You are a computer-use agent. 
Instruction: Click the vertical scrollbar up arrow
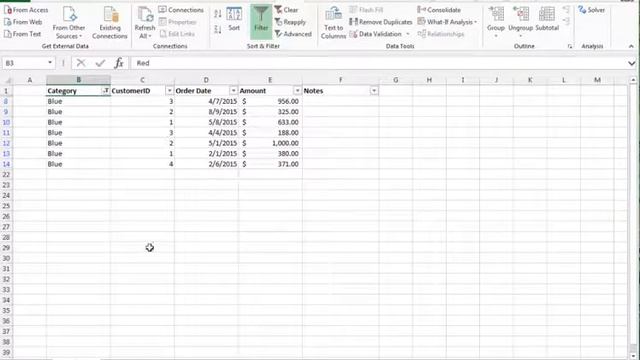pos(633,80)
